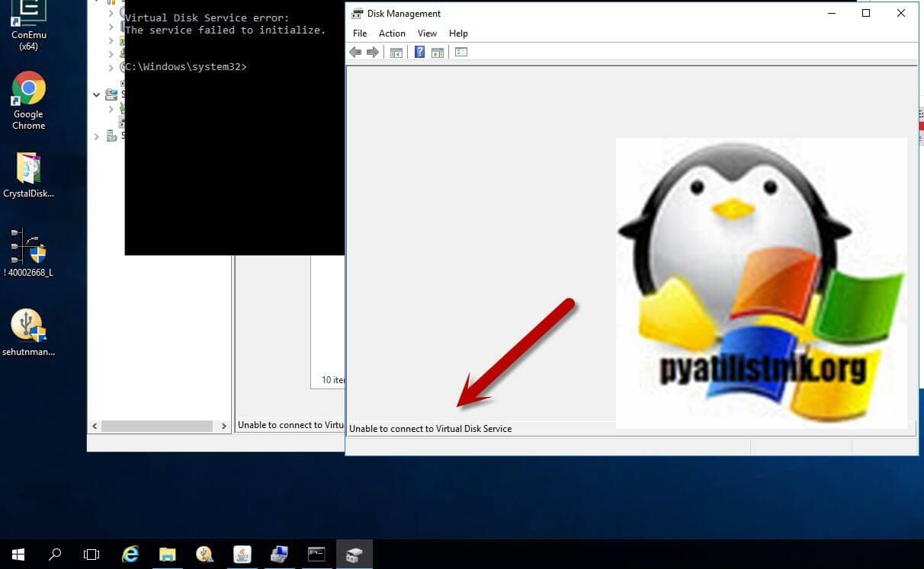Launch Internet Explorer from taskbar
The width and height of the screenshot is (924, 569).
point(130,554)
